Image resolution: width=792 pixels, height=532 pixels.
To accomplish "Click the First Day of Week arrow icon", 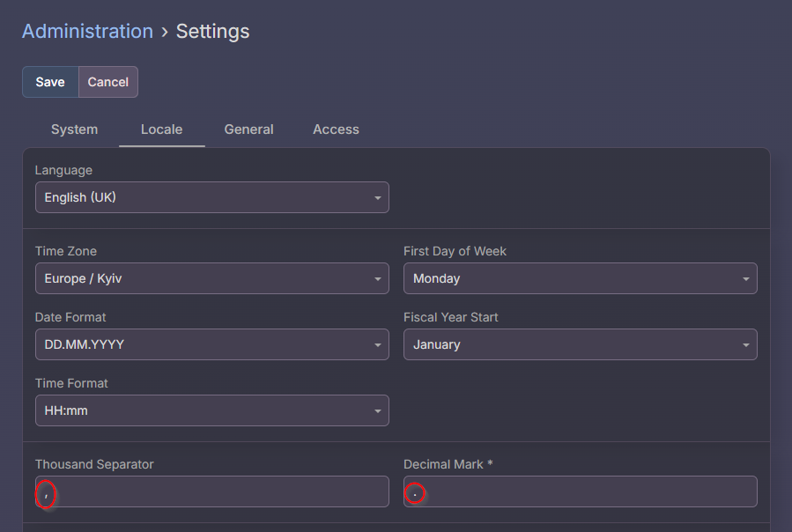I will [745, 279].
